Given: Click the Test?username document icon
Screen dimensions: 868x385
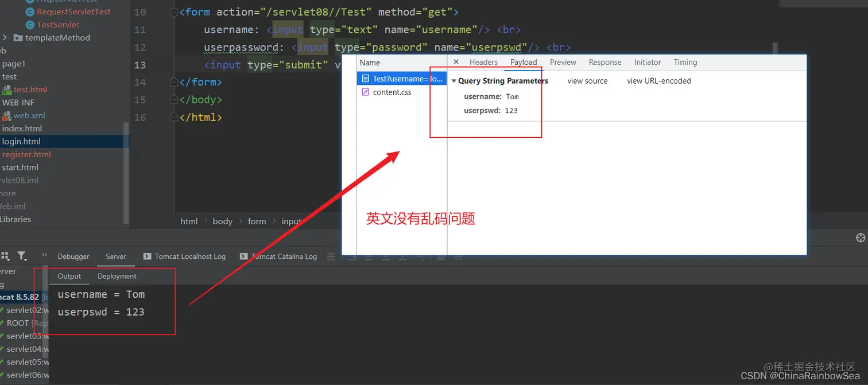Looking at the screenshot, I should [365, 79].
